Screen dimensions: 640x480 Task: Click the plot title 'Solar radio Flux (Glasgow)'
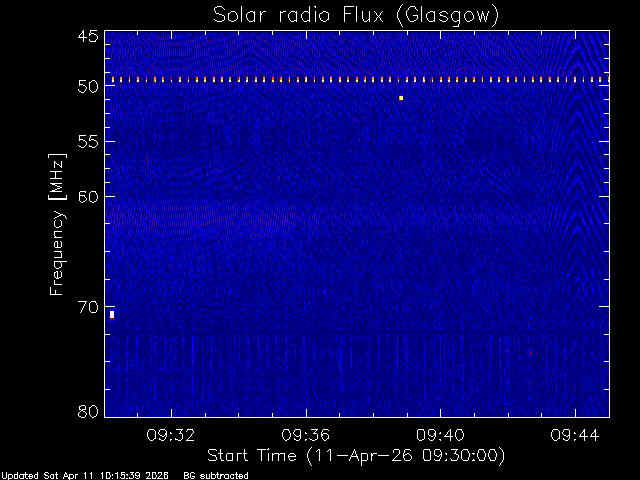tap(356, 16)
